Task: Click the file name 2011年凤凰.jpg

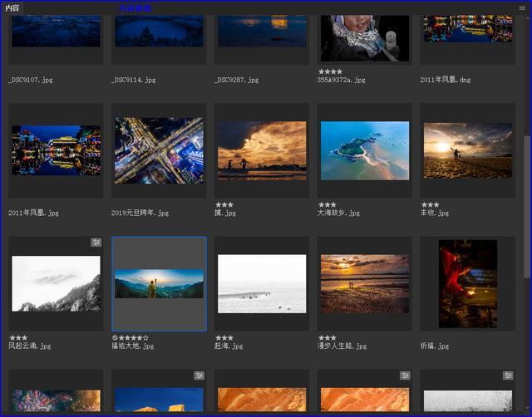Action: 33,213
